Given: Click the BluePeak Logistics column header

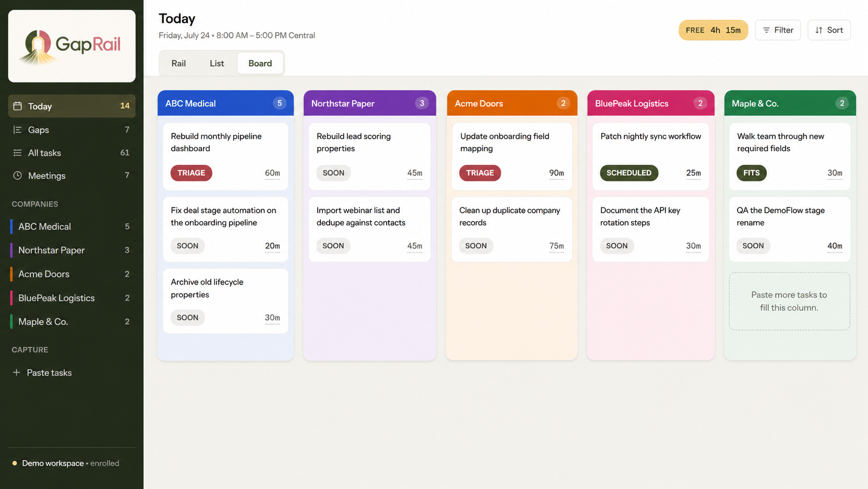Looking at the screenshot, I should [651, 103].
